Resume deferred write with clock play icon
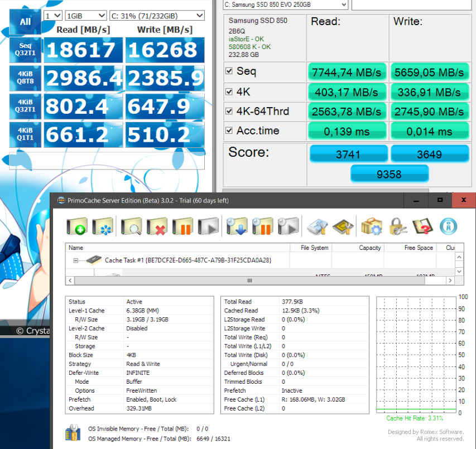Viewport: 476px width, 449px height. point(289,226)
